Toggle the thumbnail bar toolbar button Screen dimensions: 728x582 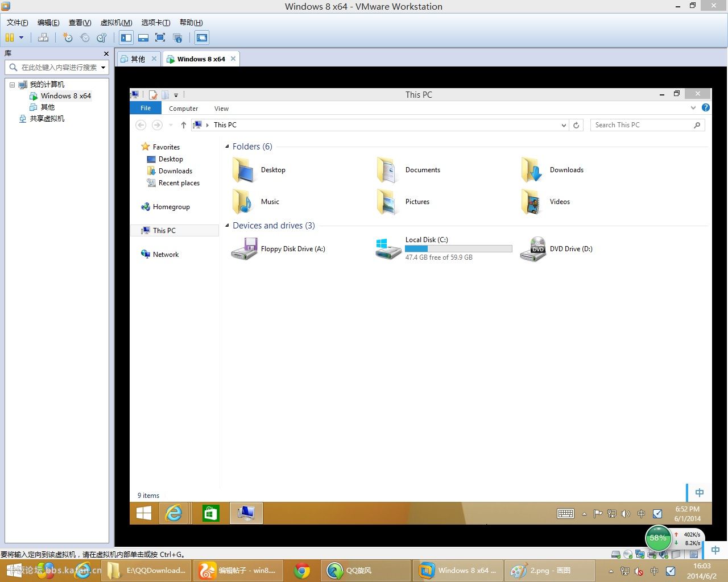coord(143,38)
